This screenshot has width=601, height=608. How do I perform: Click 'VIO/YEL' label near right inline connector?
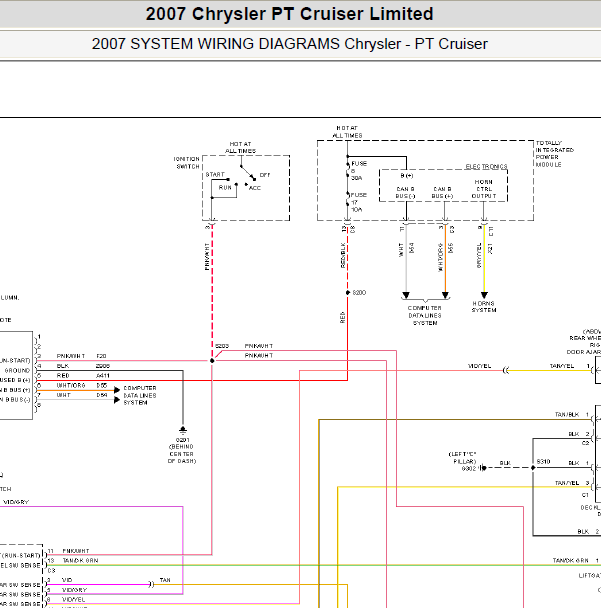coord(479,366)
